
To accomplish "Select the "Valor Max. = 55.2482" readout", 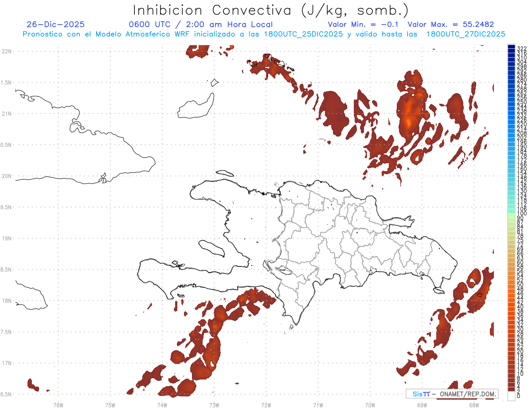I will 451,24.
